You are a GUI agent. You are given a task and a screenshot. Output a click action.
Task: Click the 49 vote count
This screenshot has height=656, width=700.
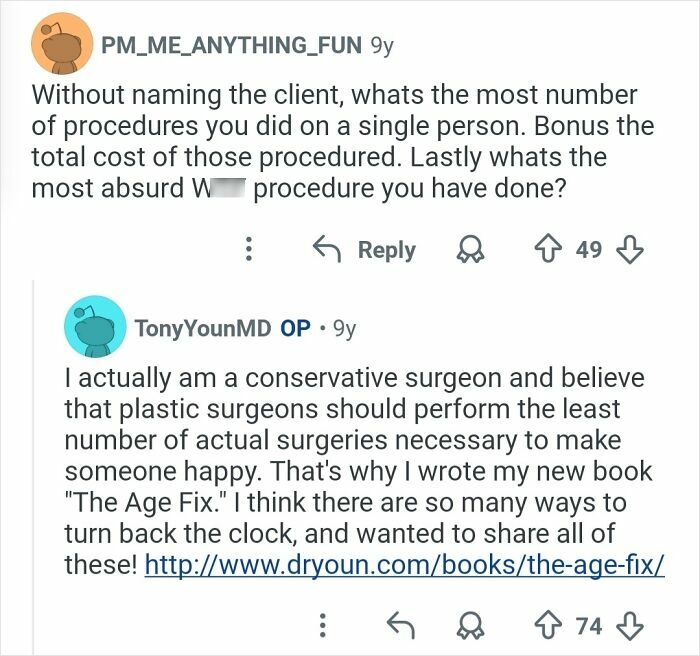589,250
